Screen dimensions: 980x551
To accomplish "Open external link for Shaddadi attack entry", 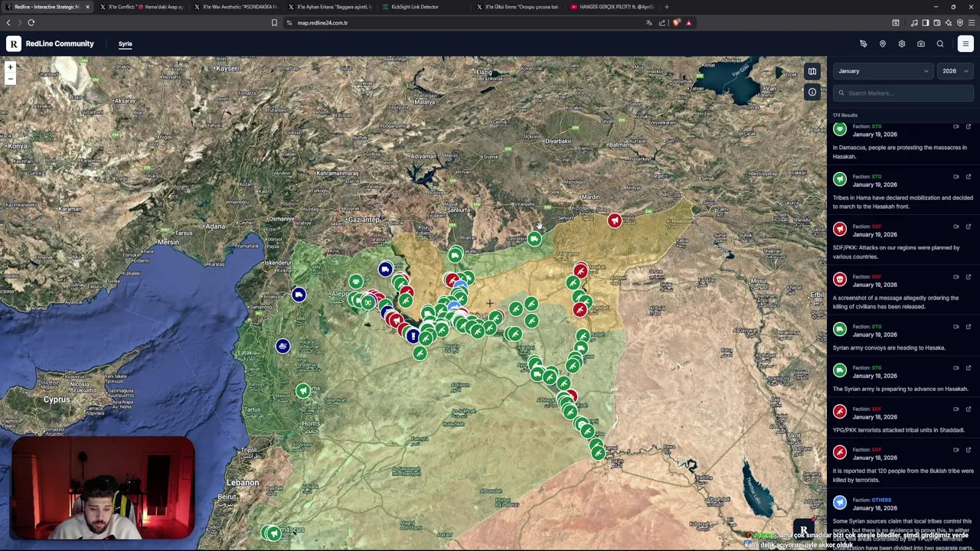I will 969,409.
